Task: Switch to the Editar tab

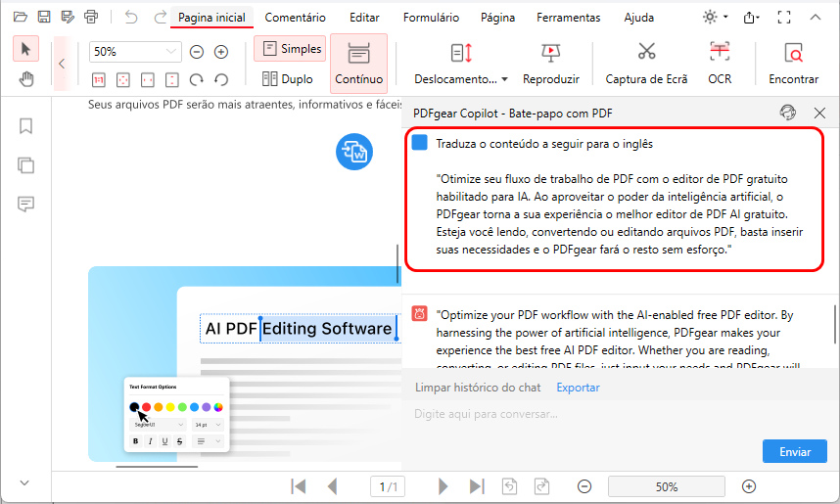Action: click(x=364, y=18)
